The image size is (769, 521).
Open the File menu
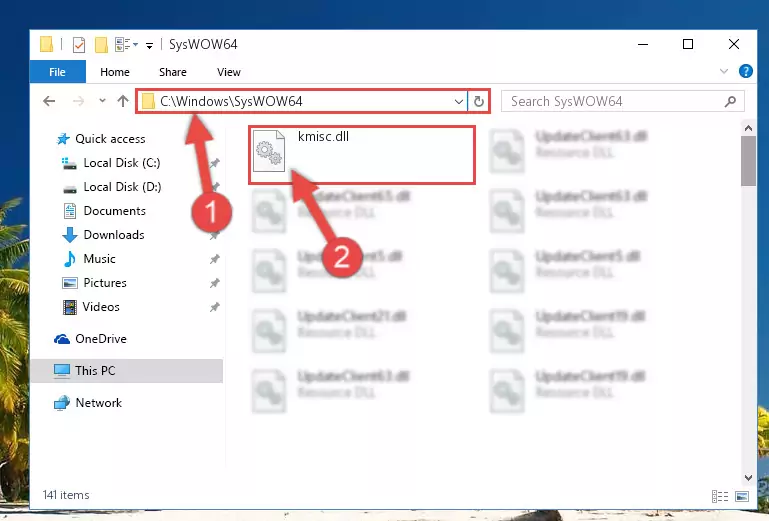(x=57, y=72)
